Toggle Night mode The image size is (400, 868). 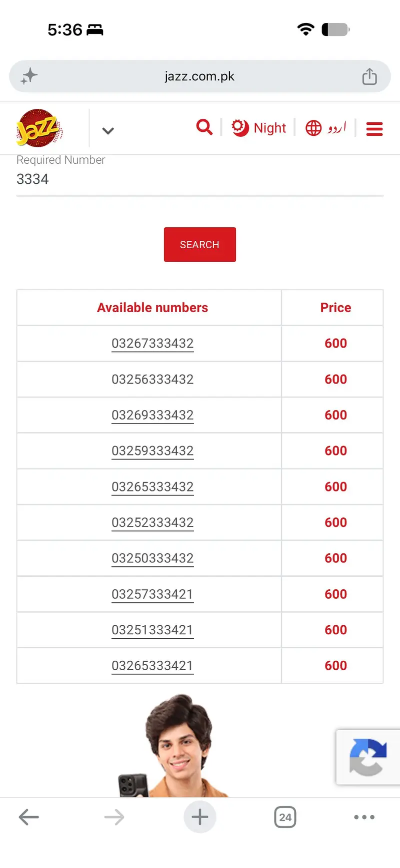click(x=259, y=128)
